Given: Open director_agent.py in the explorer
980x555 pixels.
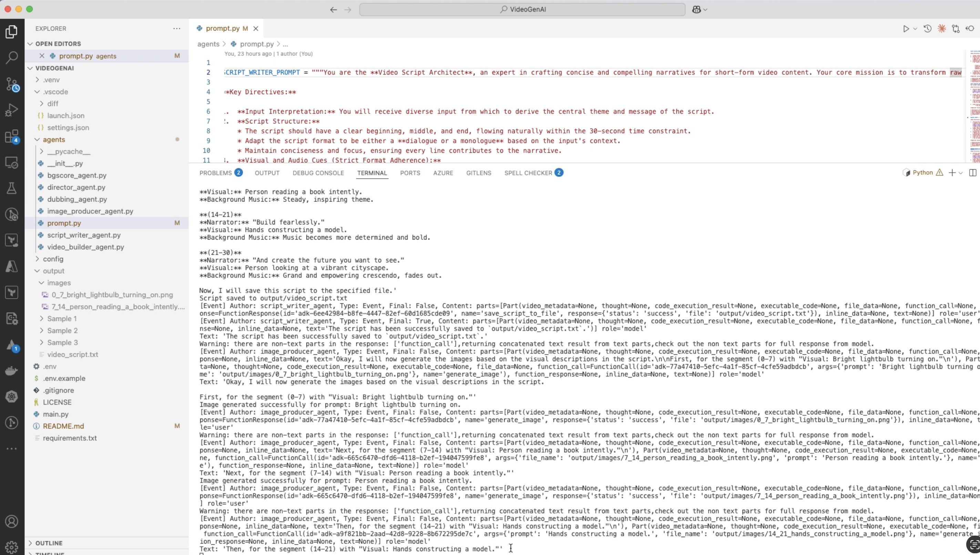Looking at the screenshot, I should [76, 187].
